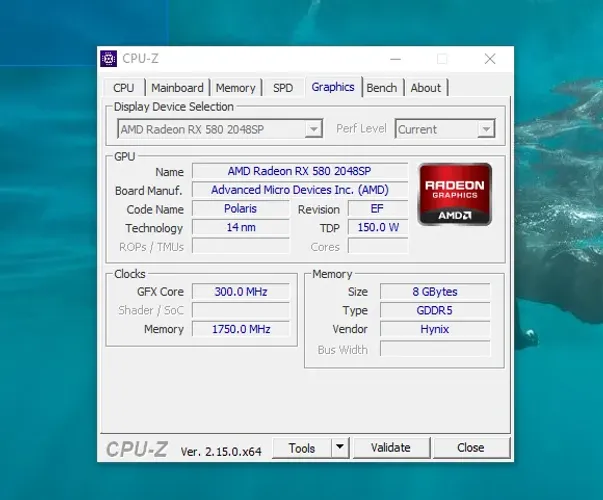The height and width of the screenshot is (500, 603).
Task: Click the memory Vendor value 'Hynix'
Action: tap(435, 329)
